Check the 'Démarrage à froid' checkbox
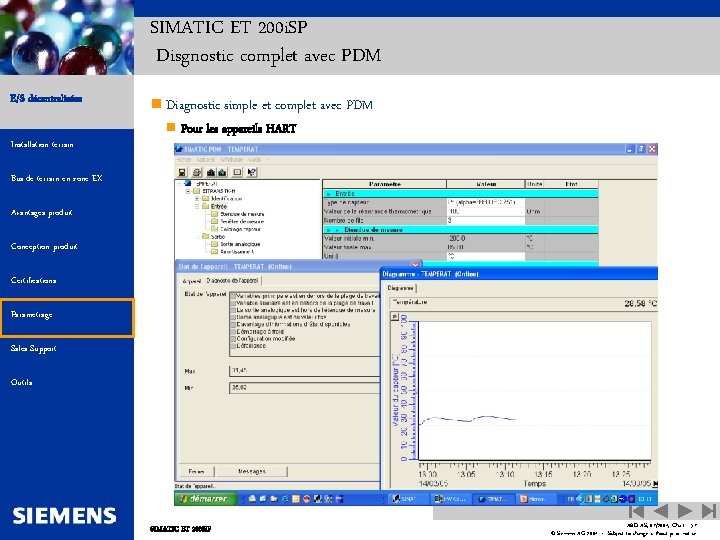 tap(233, 331)
